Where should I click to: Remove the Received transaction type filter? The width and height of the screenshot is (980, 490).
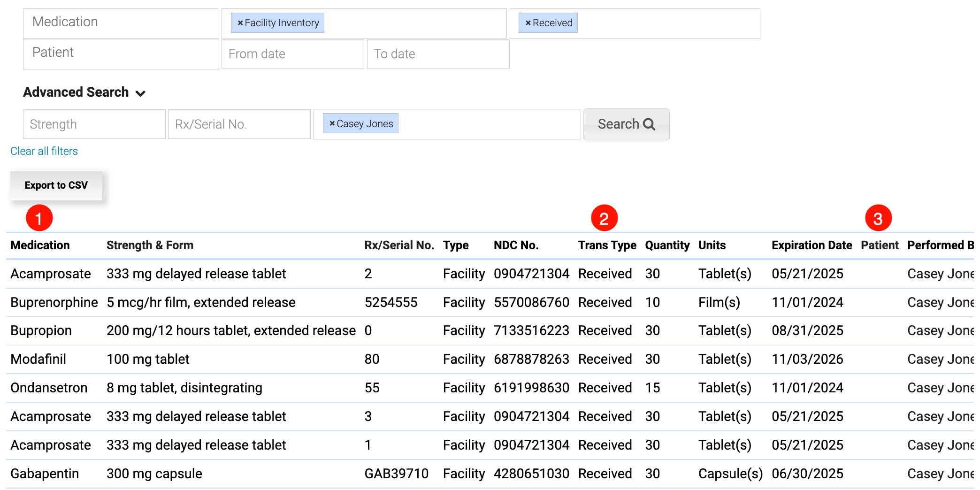click(x=528, y=22)
